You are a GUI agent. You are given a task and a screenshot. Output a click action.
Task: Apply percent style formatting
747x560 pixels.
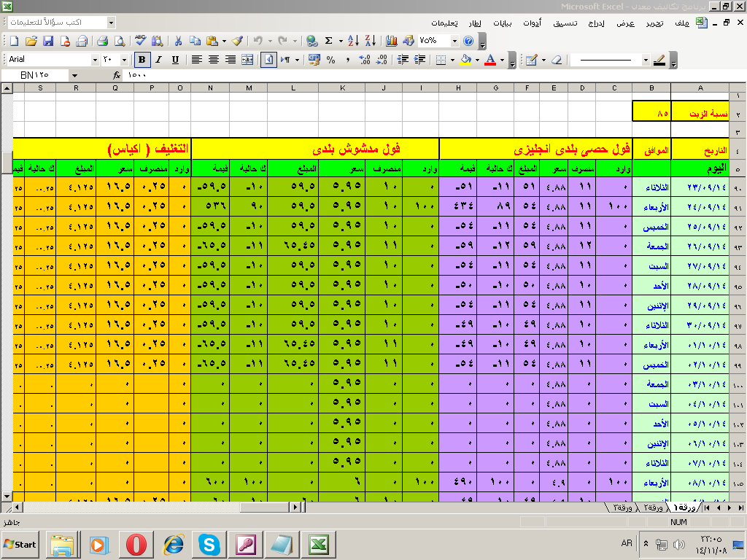pos(330,60)
